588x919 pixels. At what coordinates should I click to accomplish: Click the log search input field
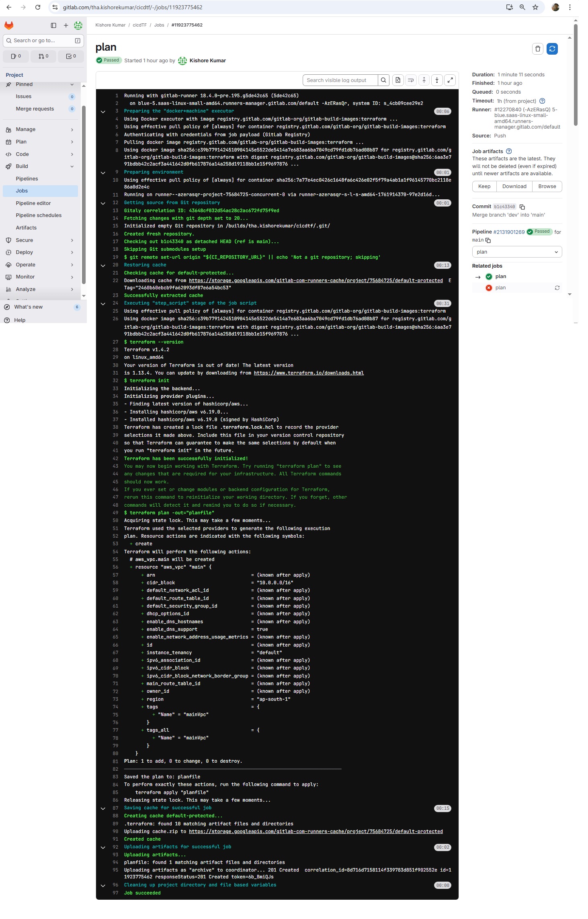[340, 80]
